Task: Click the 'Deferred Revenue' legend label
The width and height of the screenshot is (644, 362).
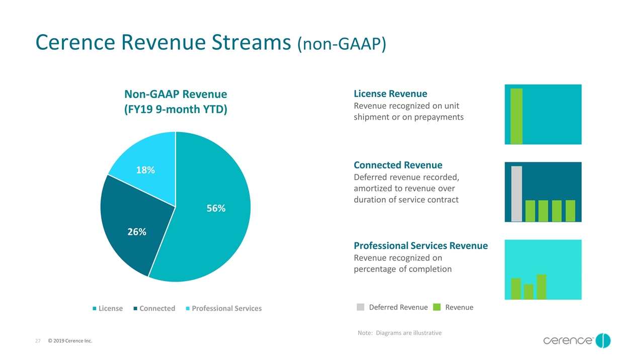Action: (x=398, y=307)
